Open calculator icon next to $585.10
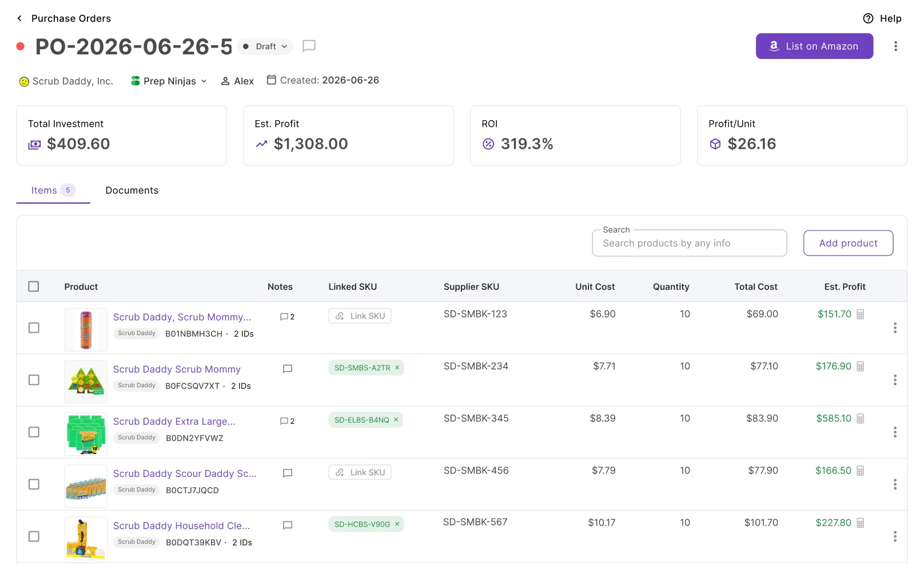 (861, 419)
